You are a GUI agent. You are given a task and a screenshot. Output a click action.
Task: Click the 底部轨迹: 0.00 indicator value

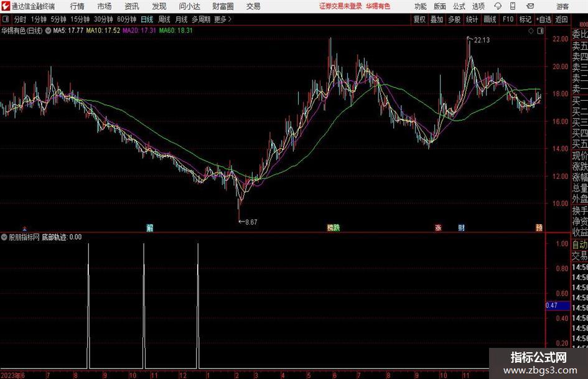(62, 237)
